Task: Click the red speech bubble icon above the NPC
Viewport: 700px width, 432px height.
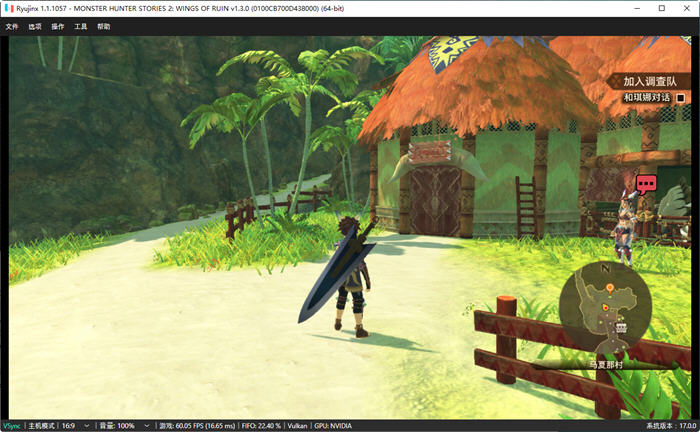Action: (646, 184)
